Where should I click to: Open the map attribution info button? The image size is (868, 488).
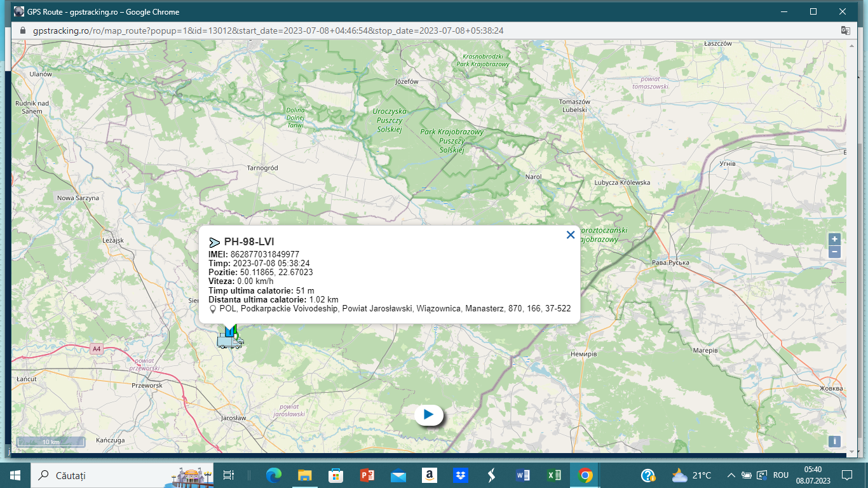pyautogui.click(x=834, y=442)
